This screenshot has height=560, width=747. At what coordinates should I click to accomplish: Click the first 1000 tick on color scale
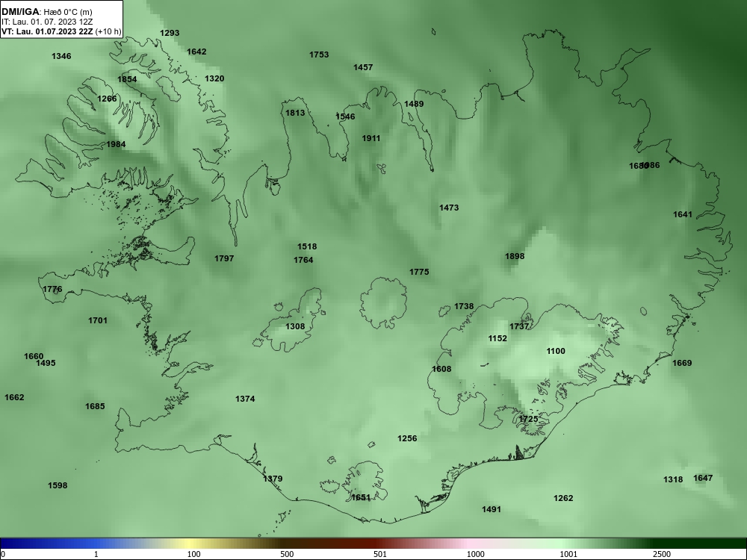[475, 554]
